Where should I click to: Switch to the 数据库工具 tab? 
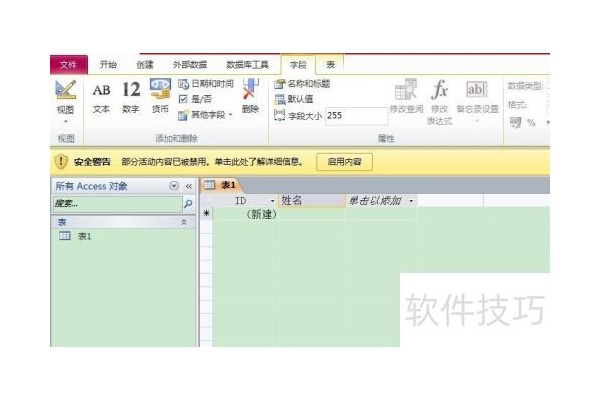coord(248,65)
